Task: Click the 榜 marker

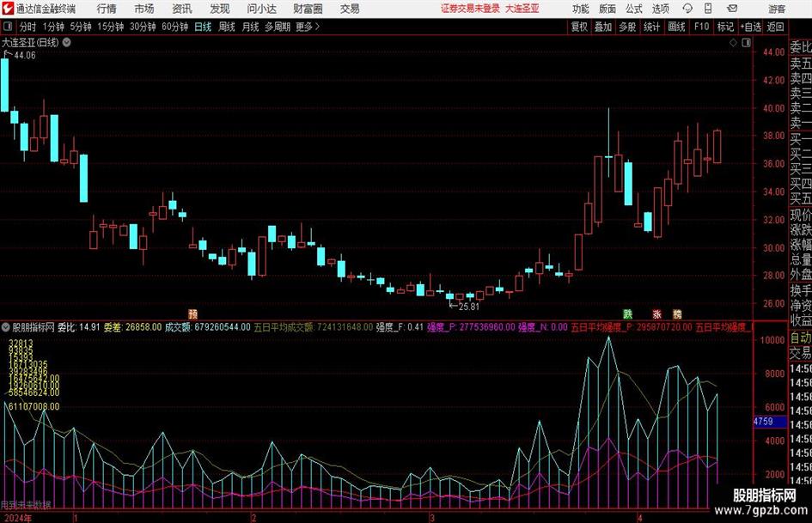Action: point(677,313)
